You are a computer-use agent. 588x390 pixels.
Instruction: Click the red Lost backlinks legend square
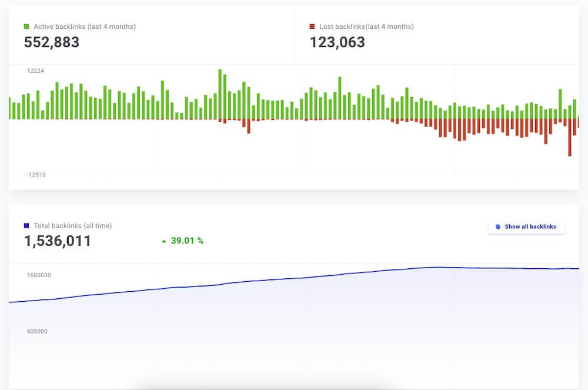[312, 26]
